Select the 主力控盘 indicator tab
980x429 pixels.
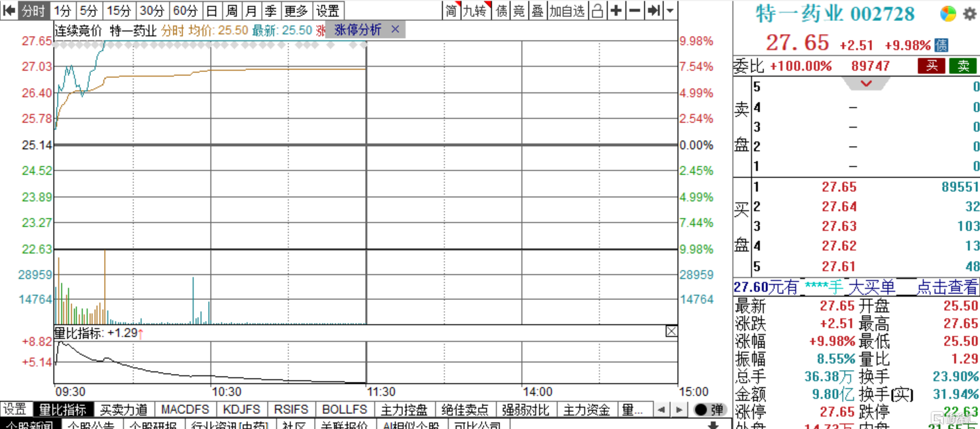404,410
